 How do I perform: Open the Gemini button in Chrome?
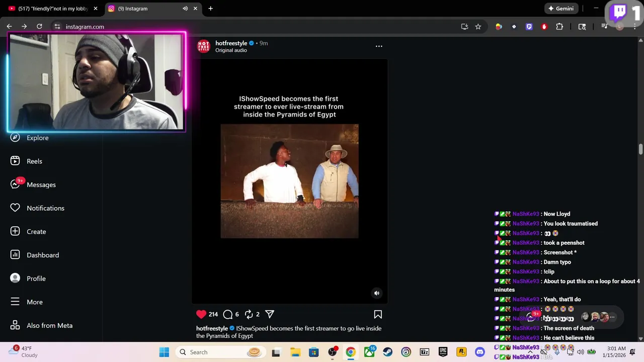tap(561, 9)
